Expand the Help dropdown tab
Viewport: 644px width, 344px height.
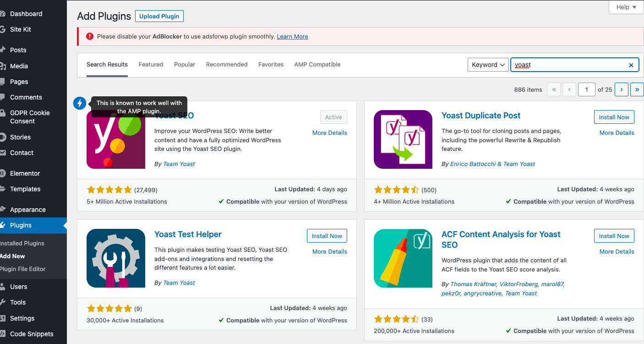(626, 7)
